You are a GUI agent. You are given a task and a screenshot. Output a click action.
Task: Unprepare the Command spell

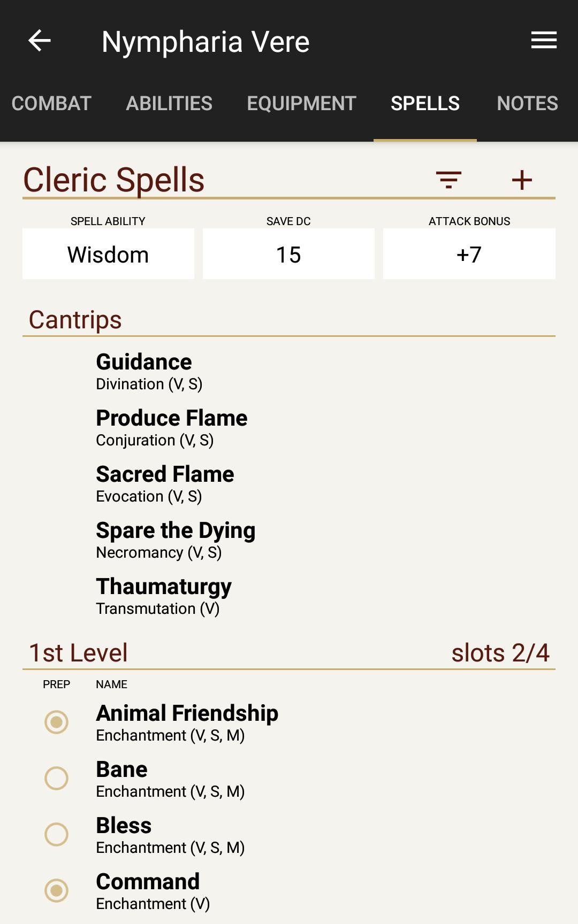tap(56, 891)
